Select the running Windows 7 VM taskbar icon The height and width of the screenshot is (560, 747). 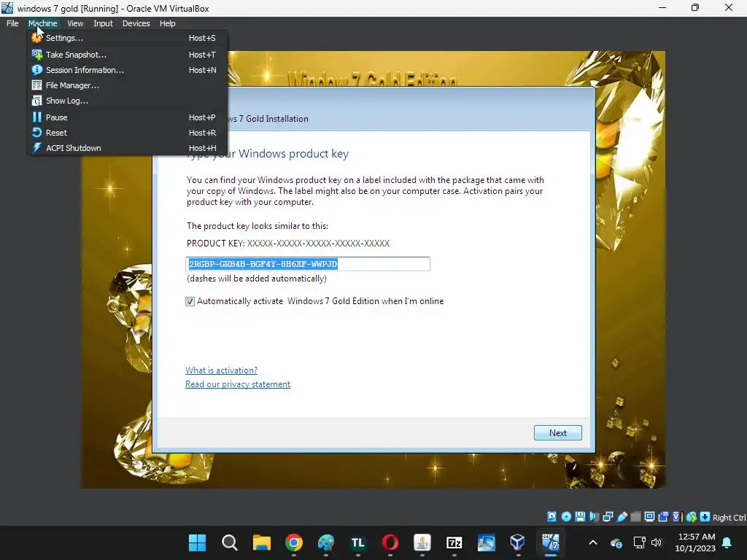550,542
